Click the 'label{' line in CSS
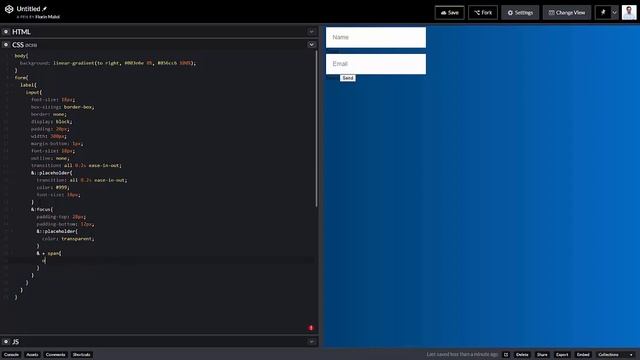The height and width of the screenshot is (360, 640). (x=29, y=85)
